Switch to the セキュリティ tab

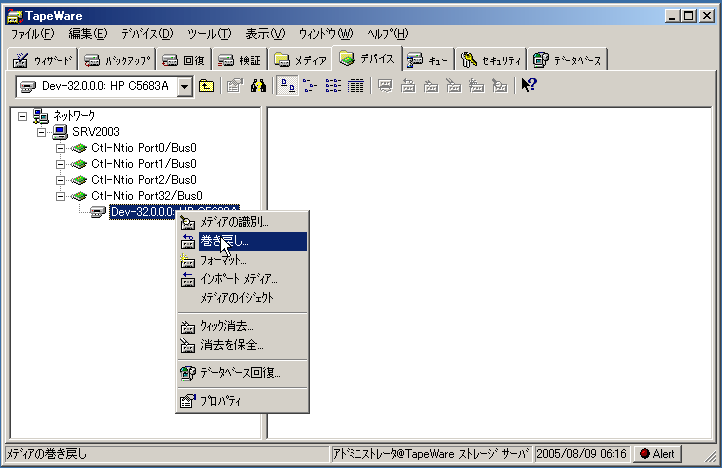point(491,60)
